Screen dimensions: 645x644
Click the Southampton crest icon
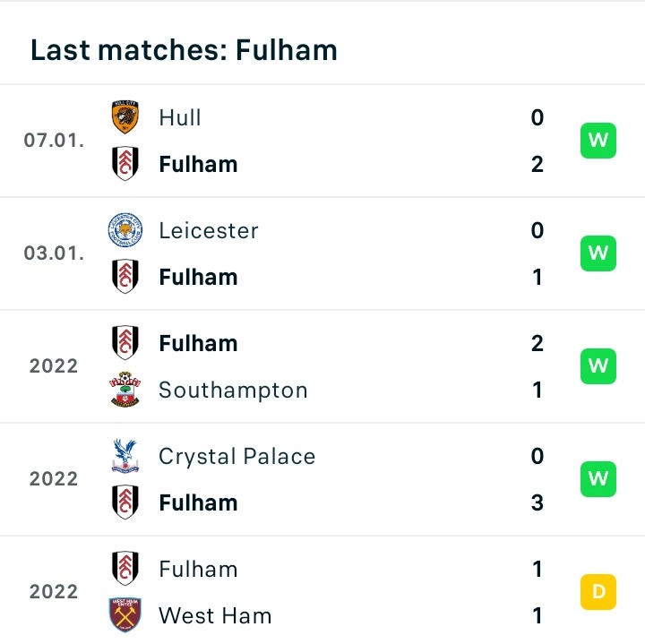[125, 390]
